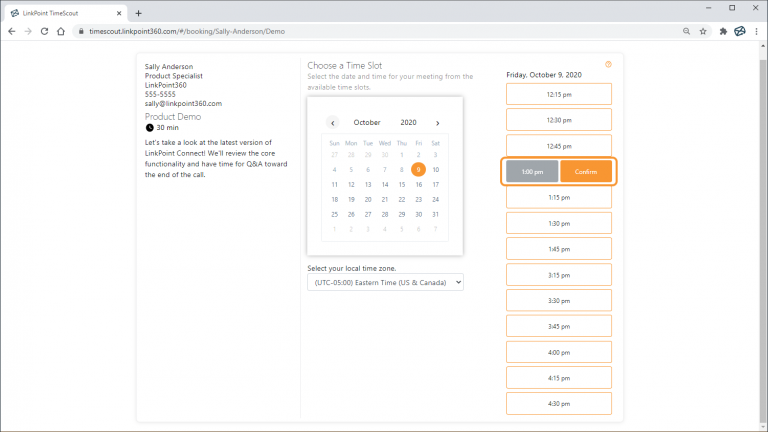Click the browser home button
Image resolution: width=768 pixels, height=432 pixels.
pyautogui.click(x=63, y=31)
